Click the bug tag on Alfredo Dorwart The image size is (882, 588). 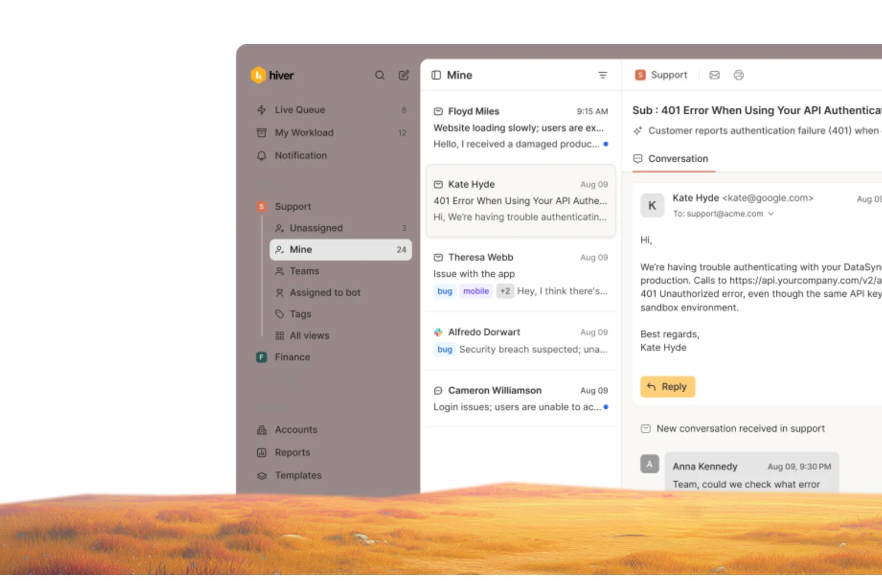(x=445, y=349)
